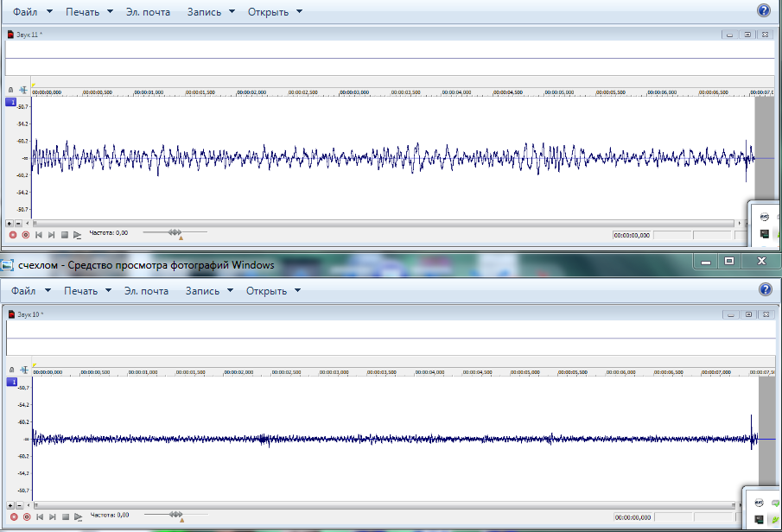Zoom out with minus button in Звук 10

(x=19, y=505)
